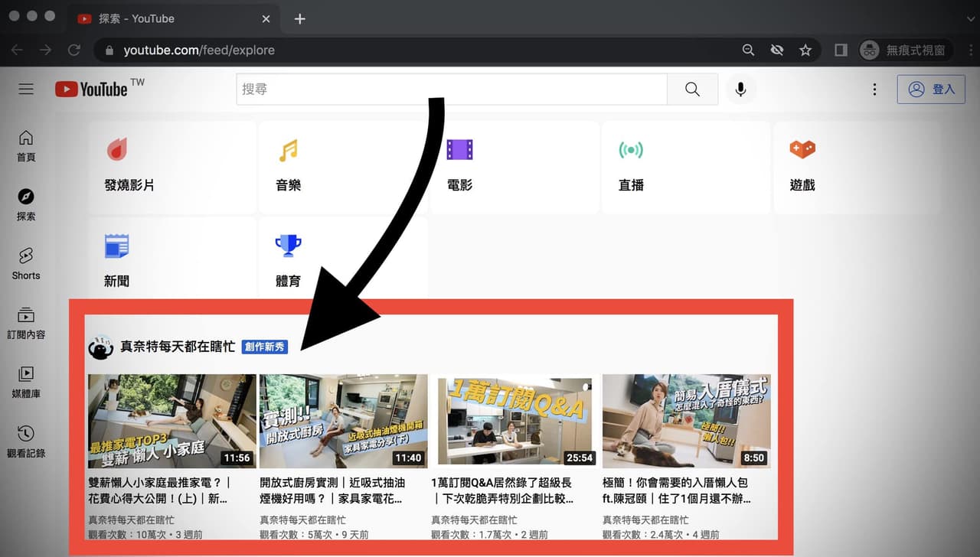Open 真奈特每天都在瞎忙 channel heading
This screenshot has width=980, height=557.
pos(178,347)
